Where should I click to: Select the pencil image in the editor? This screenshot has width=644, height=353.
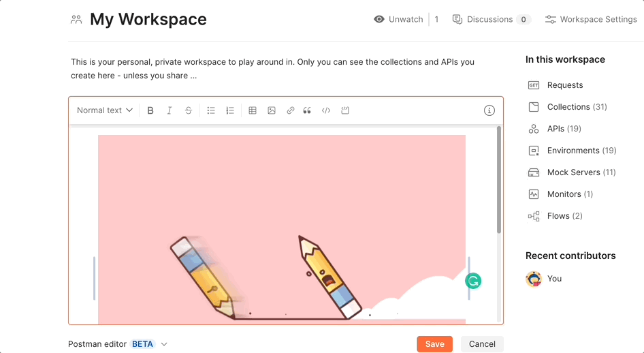(282, 229)
